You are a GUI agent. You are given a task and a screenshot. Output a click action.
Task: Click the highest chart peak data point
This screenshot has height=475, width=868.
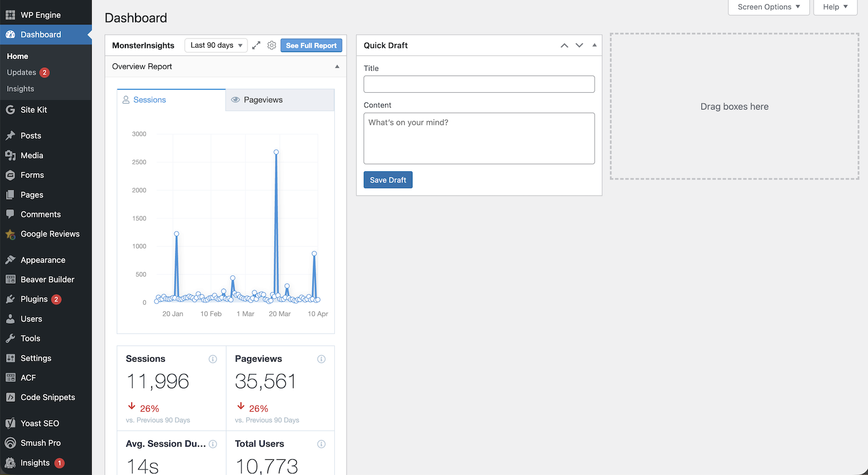pos(276,152)
